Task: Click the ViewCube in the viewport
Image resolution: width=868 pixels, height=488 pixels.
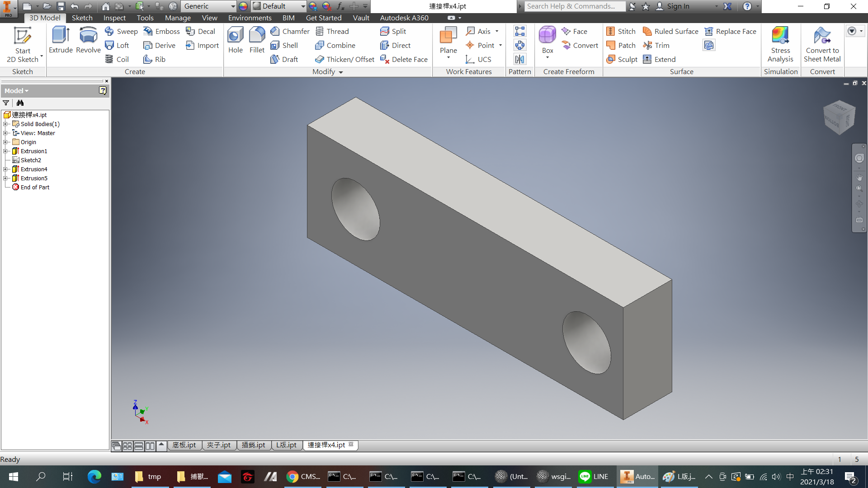Action: [x=839, y=117]
